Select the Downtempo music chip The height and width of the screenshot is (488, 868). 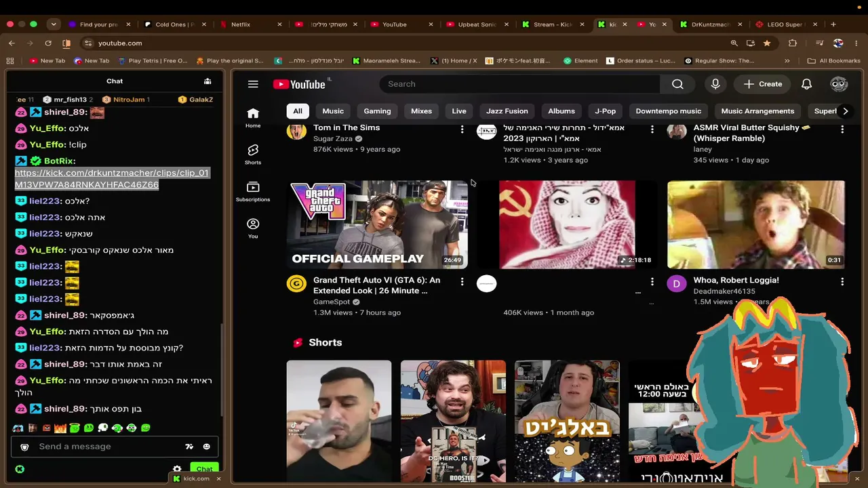pos(669,111)
